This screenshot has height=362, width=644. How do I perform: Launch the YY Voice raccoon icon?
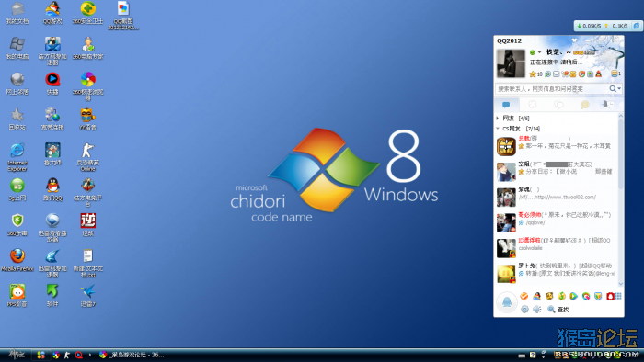coord(88,119)
